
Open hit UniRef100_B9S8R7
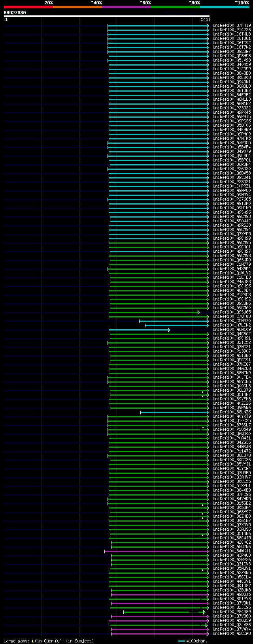[232, 51]
